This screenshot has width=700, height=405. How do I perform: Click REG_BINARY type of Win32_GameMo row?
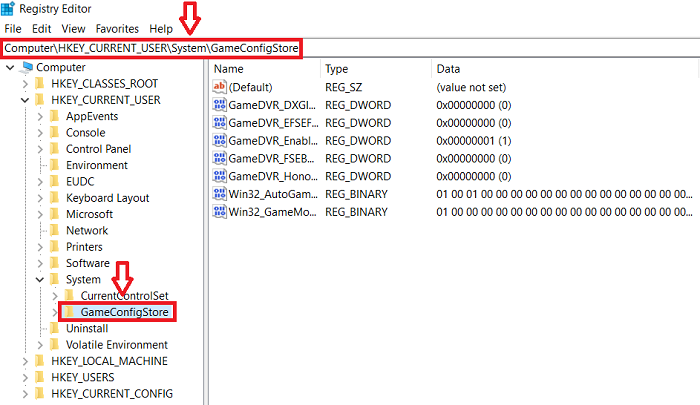coord(356,212)
